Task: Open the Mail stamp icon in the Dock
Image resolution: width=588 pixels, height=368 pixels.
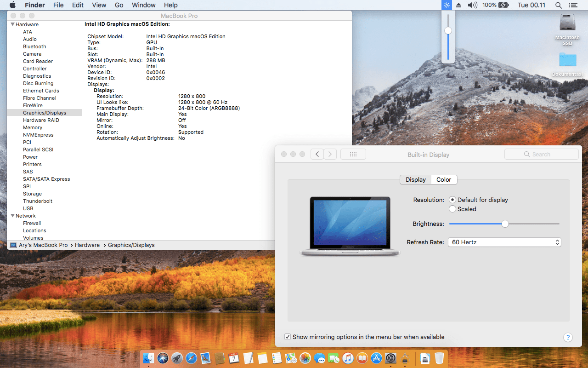Action: point(205,358)
